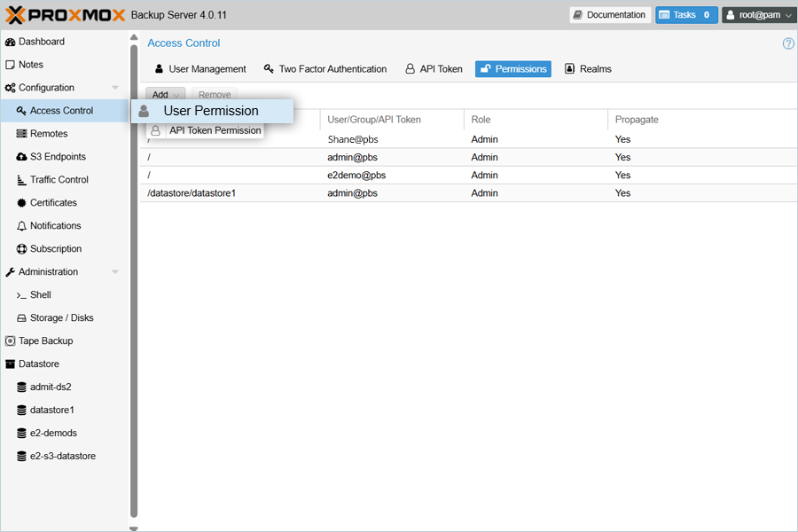798x532 pixels.
Task: Switch to the Realms tab
Action: (588, 69)
